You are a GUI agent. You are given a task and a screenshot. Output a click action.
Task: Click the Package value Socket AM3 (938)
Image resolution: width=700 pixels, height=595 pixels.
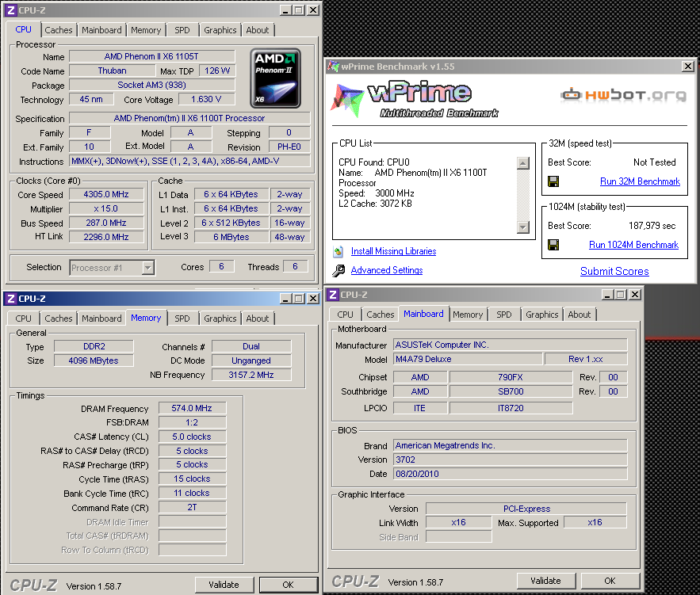pyautogui.click(x=151, y=85)
